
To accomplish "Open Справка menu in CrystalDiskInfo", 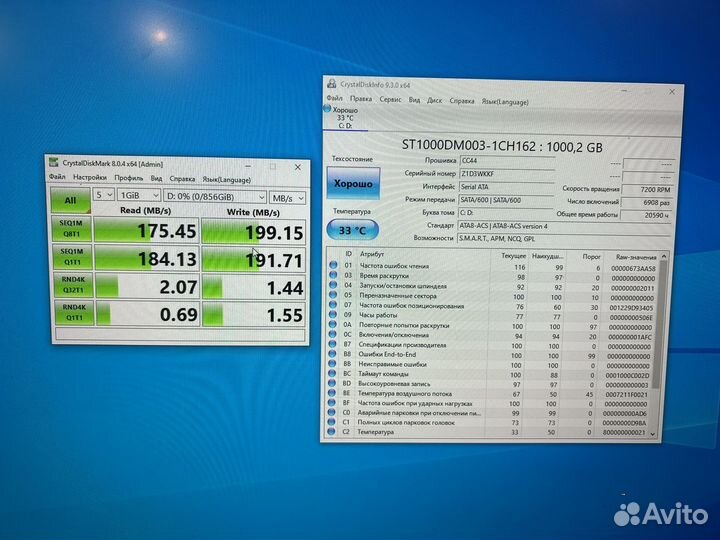I will click(x=461, y=101).
